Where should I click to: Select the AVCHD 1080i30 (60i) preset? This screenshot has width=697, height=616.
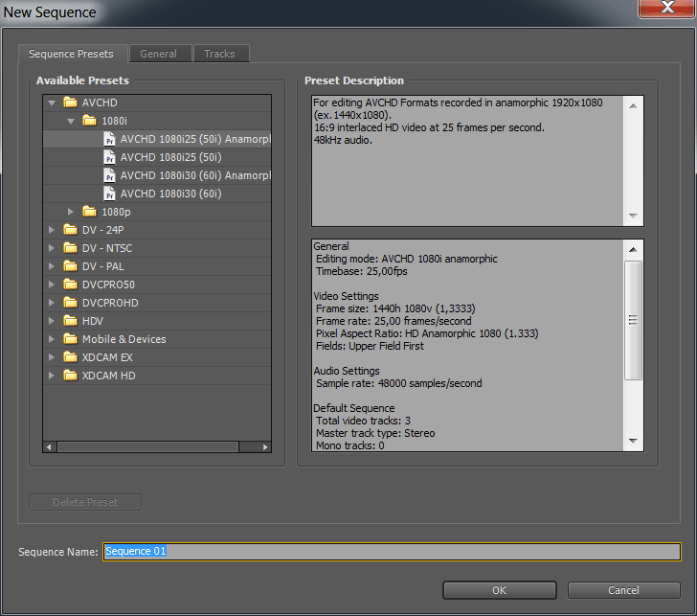coord(157,194)
